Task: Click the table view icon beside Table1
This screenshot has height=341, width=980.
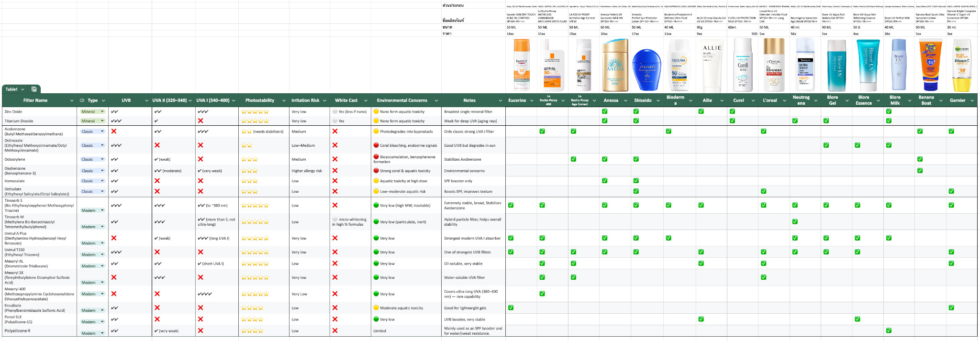Action: point(34,89)
